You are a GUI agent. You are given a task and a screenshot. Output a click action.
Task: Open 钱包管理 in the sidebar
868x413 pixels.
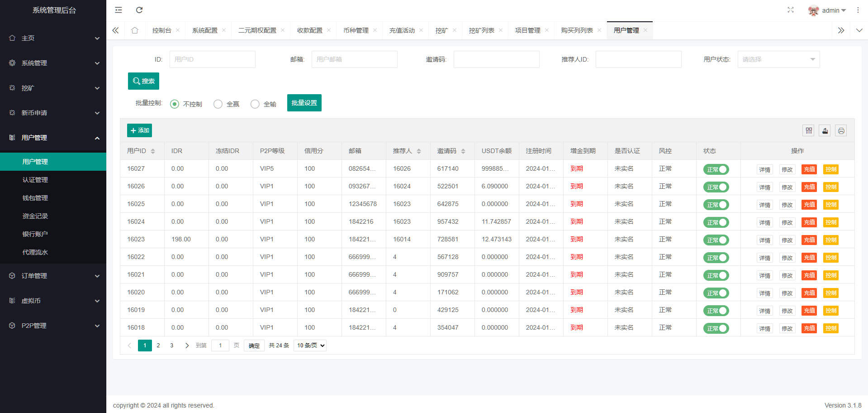pyautogui.click(x=35, y=198)
